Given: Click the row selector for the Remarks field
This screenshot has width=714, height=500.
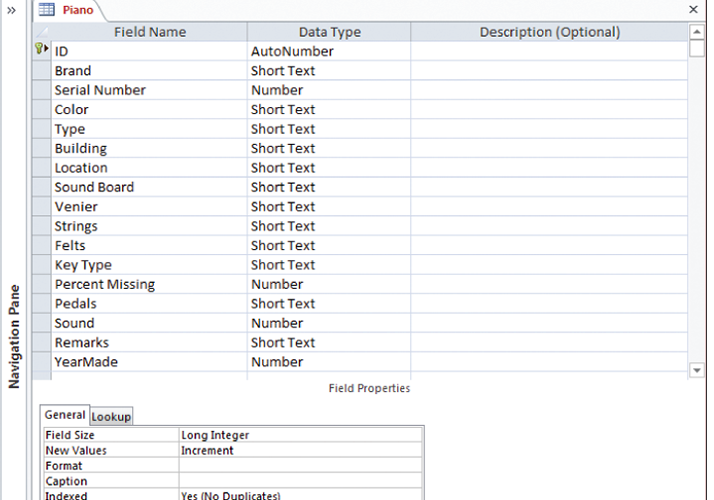Looking at the screenshot, I should pyautogui.click(x=41, y=342).
